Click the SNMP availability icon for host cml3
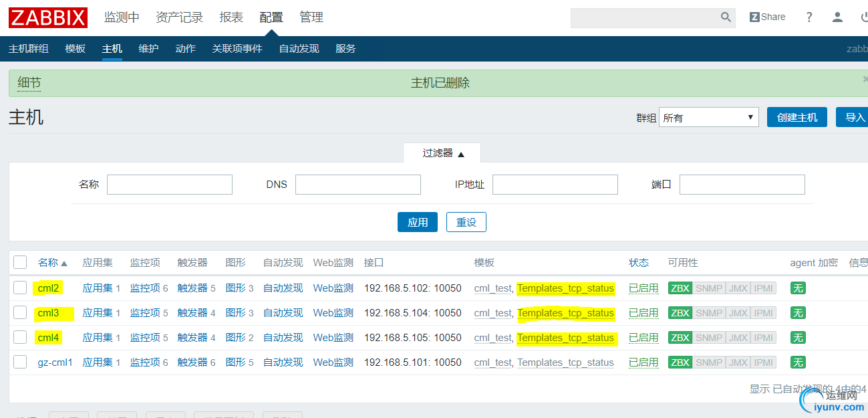This screenshot has width=868, height=418. (708, 312)
